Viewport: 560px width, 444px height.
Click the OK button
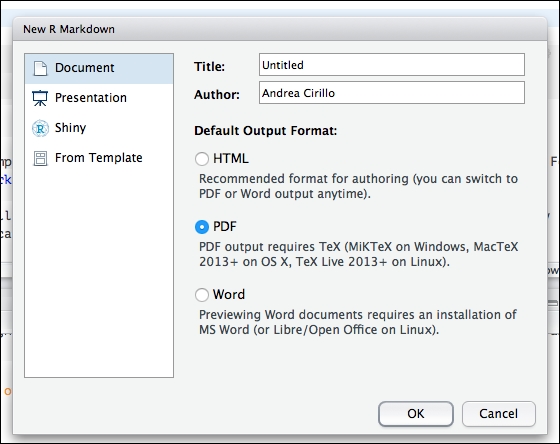coord(416,414)
